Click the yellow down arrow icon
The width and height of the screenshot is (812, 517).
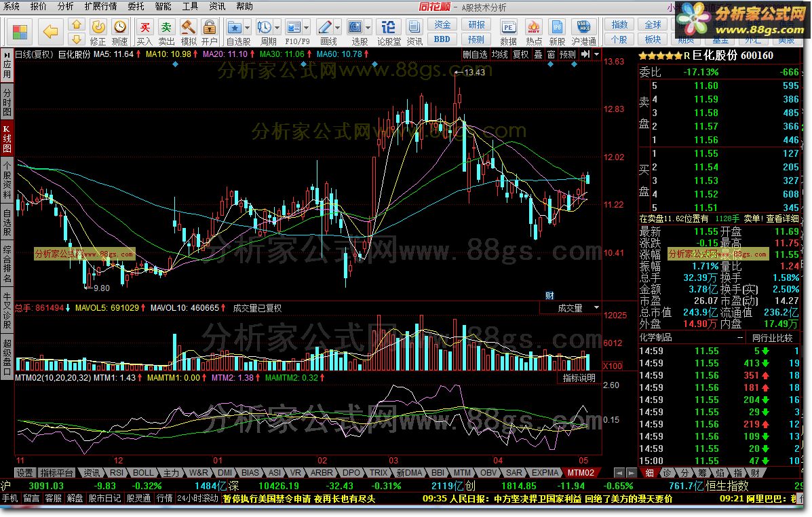coord(77,39)
